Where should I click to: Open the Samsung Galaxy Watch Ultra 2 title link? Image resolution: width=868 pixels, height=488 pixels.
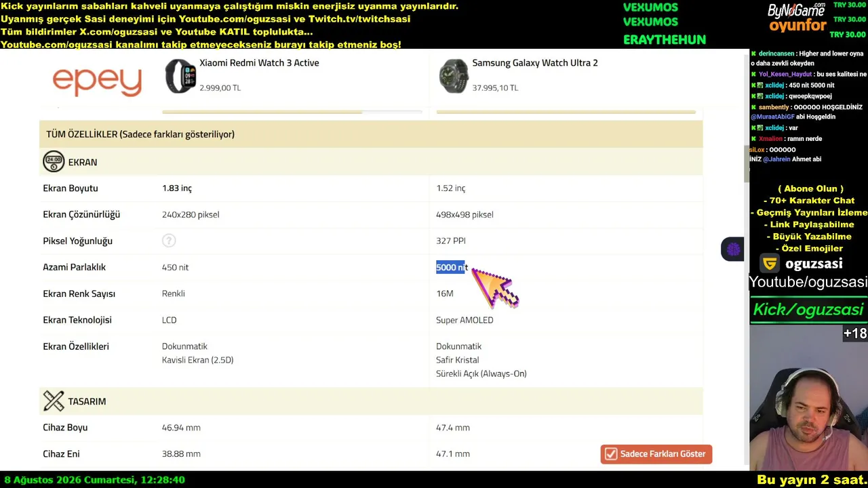pyautogui.click(x=535, y=63)
